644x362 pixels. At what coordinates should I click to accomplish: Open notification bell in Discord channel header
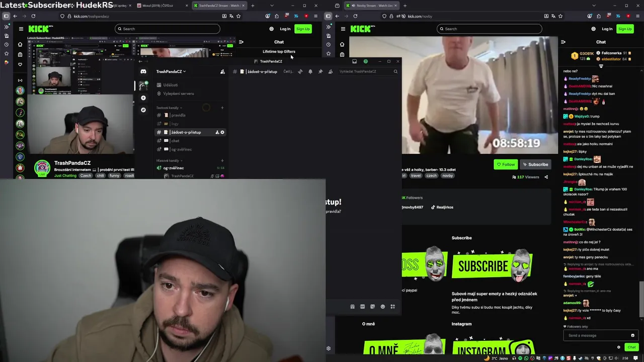tap(310, 71)
